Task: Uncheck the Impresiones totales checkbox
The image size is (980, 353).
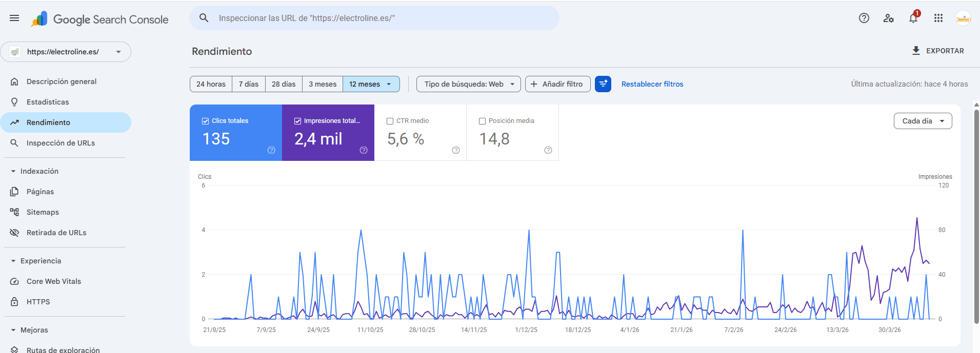Action: point(297,121)
